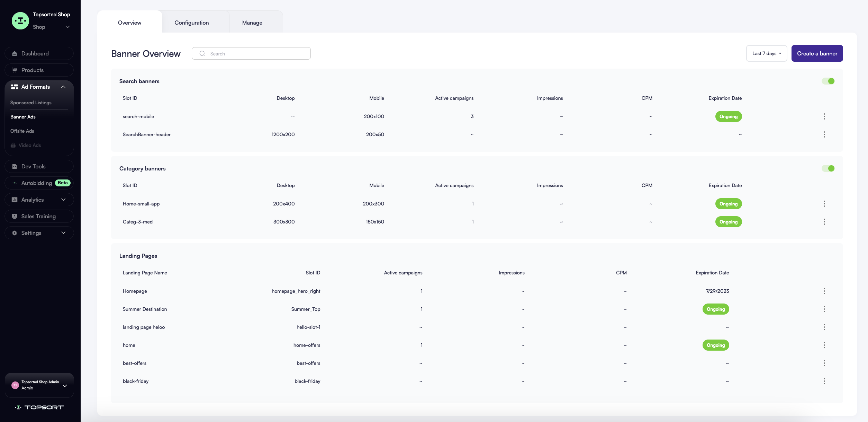The width and height of the screenshot is (868, 422).
Task: Turn off the Category banners toggle
Action: coord(829,168)
